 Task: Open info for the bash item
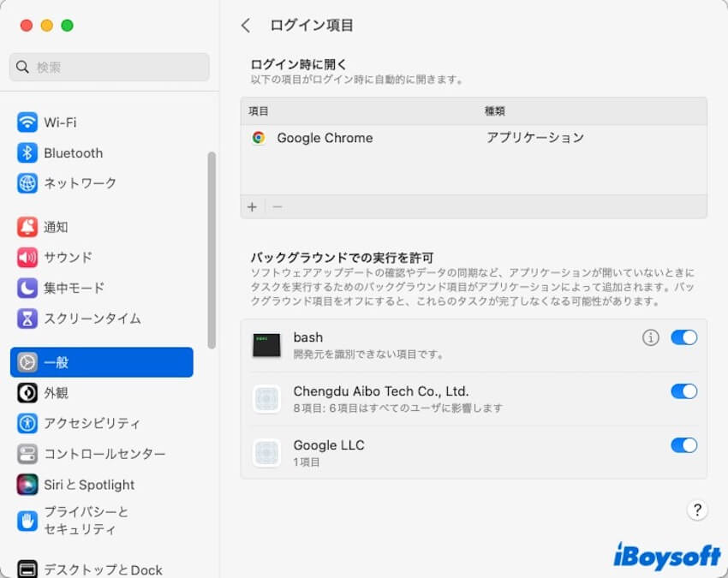click(x=650, y=337)
